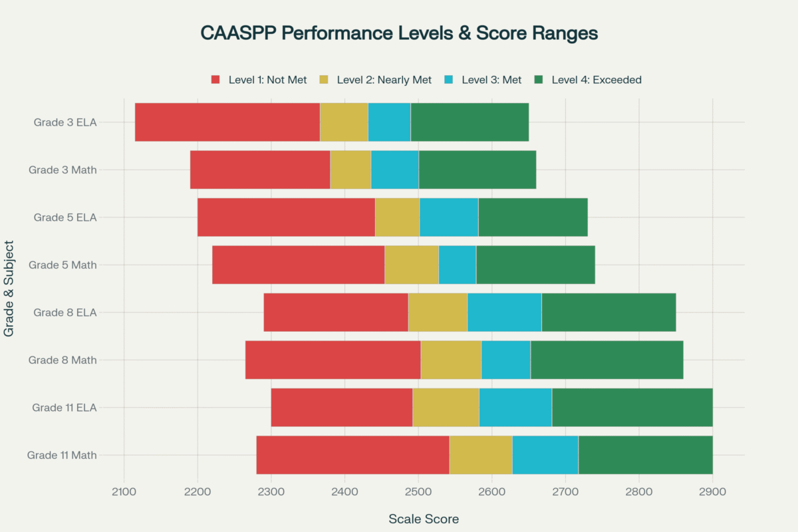798x532 pixels.
Task: Select the green Exceeded bar for Grade 5 ELA
Action: point(533,217)
